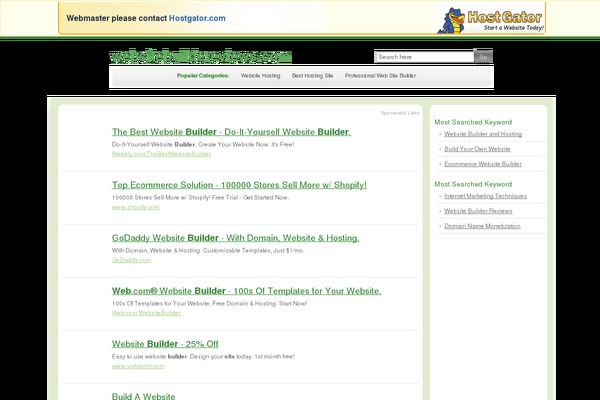The image size is (600, 400).
Task: Open the websitebuilderreviews.com site title
Action: point(201,57)
